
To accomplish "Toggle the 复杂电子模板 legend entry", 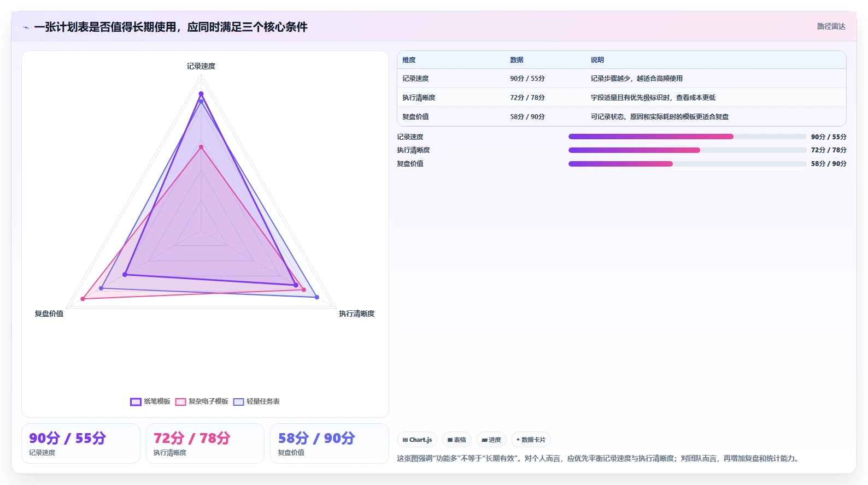I will tap(202, 401).
